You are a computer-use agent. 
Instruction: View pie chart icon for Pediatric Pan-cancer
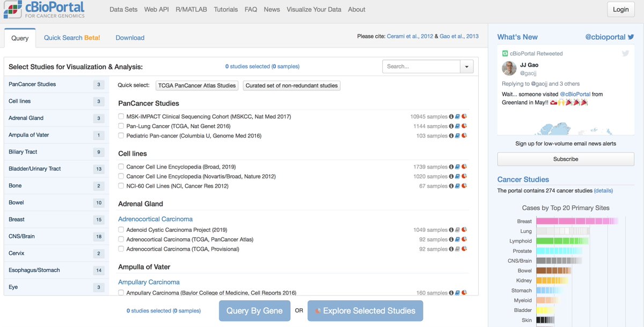pyautogui.click(x=464, y=136)
